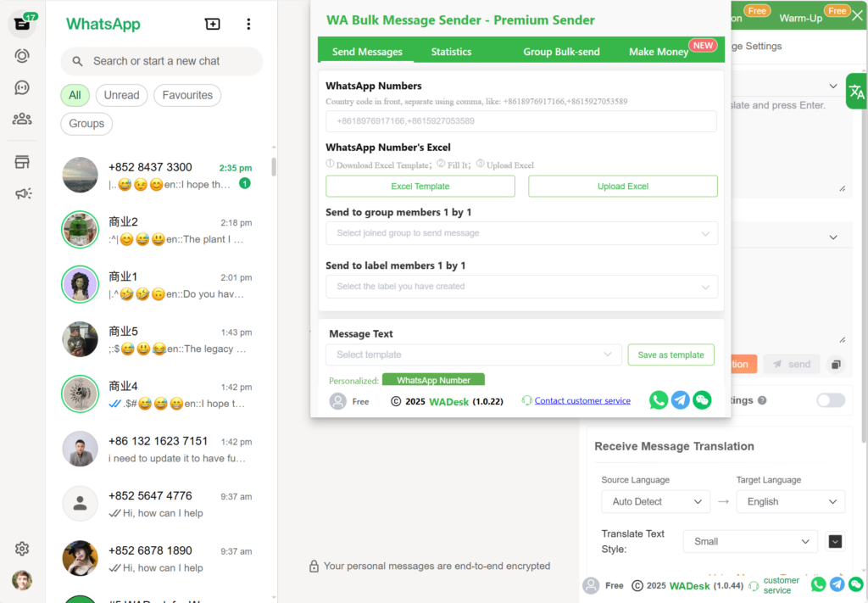This screenshot has width=868, height=603.
Task: Click the WhatsApp icon in bottom-right footer
Action: point(818,584)
